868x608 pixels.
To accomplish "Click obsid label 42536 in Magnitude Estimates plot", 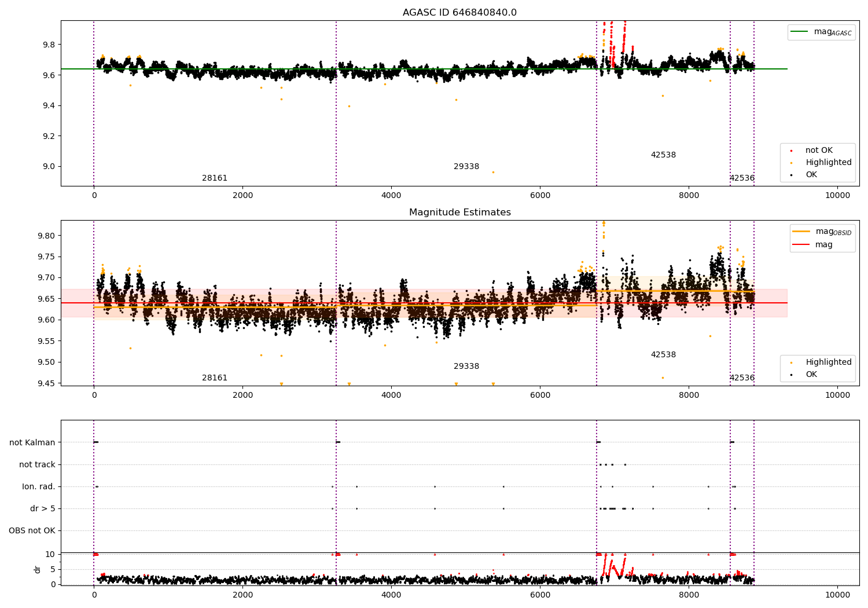I will [x=742, y=378].
